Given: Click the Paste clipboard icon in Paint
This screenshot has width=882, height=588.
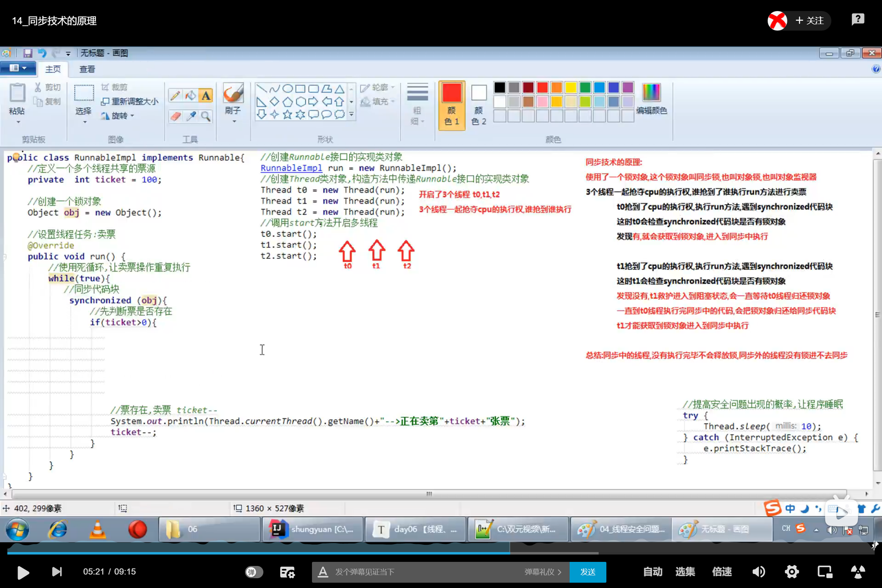Looking at the screenshot, I should tap(17, 93).
